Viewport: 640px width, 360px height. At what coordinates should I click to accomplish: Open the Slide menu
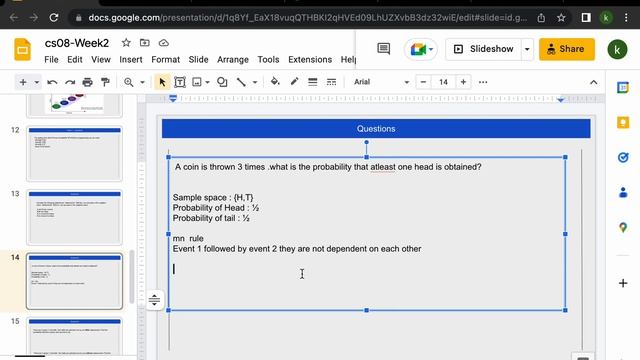(198, 60)
